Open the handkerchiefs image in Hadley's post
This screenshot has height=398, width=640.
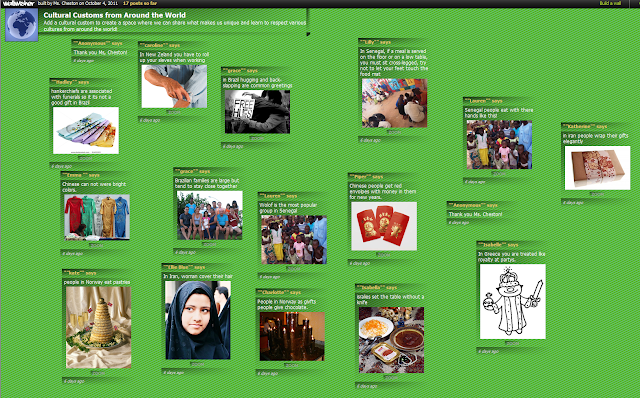pyautogui.click(x=86, y=131)
